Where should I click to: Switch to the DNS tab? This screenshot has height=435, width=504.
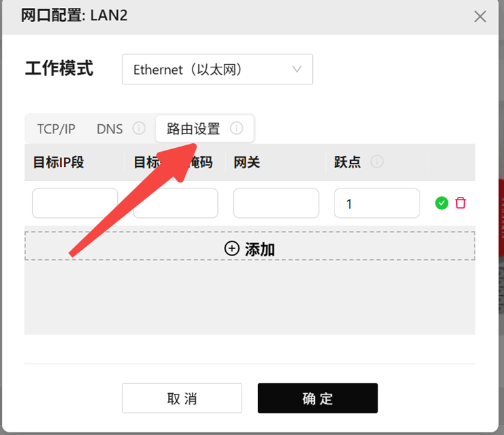click(109, 129)
